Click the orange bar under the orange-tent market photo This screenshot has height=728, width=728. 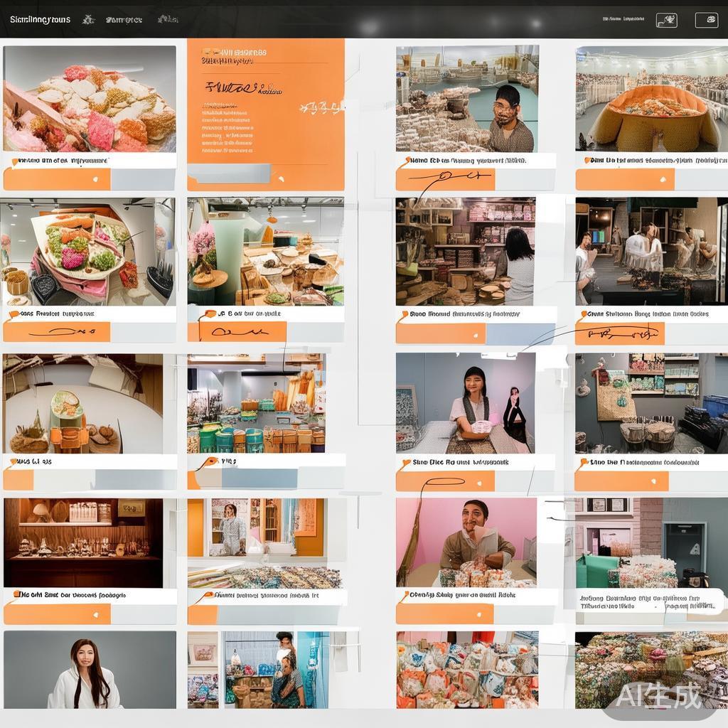(624, 179)
